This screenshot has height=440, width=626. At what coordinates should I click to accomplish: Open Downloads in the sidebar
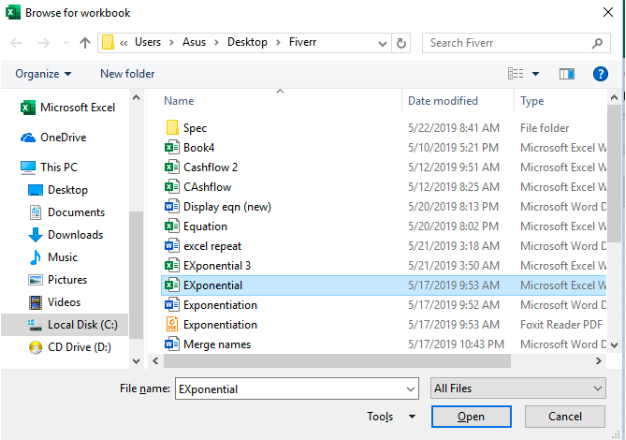coord(65,235)
